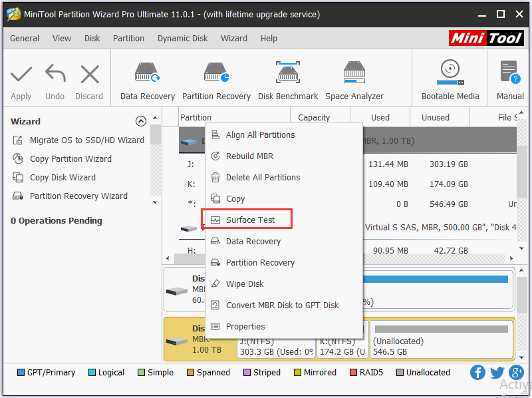Collapse the Wizard panel section
The height and width of the screenshot is (398, 532).
point(140,121)
